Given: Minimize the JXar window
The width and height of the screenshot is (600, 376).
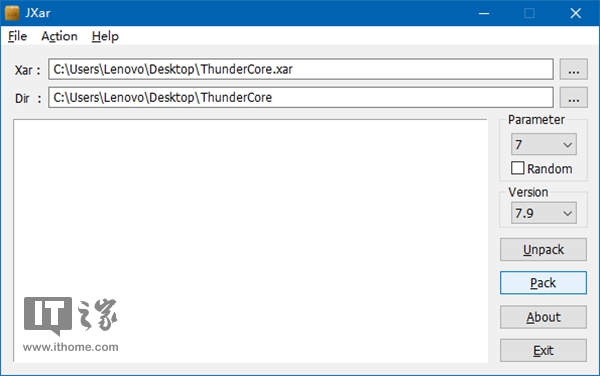Looking at the screenshot, I should pos(484,13).
